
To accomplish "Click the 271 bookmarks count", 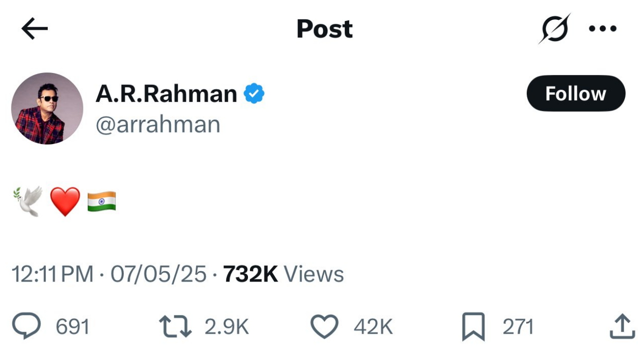I will (x=518, y=326).
